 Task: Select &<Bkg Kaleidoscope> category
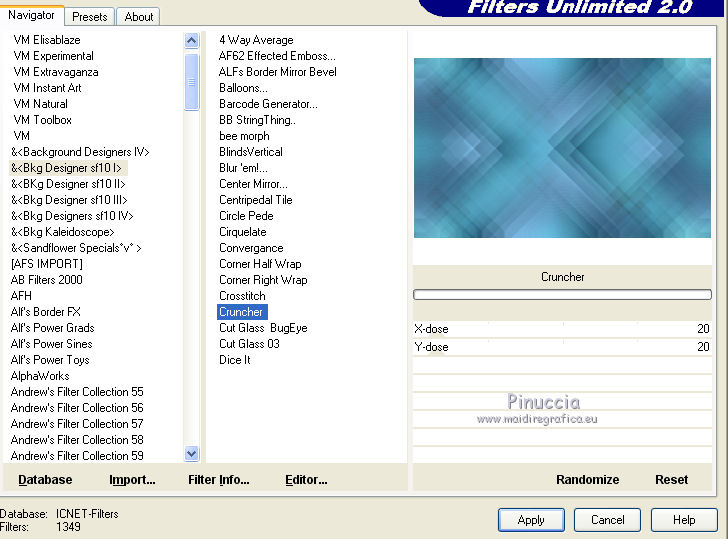(x=62, y=232)
